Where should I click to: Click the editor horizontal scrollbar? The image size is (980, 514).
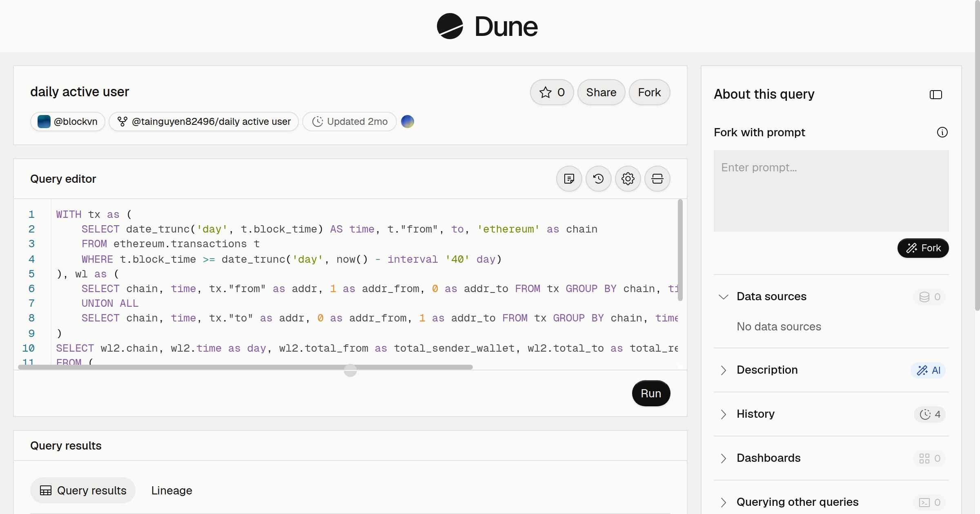click(245, 367)
